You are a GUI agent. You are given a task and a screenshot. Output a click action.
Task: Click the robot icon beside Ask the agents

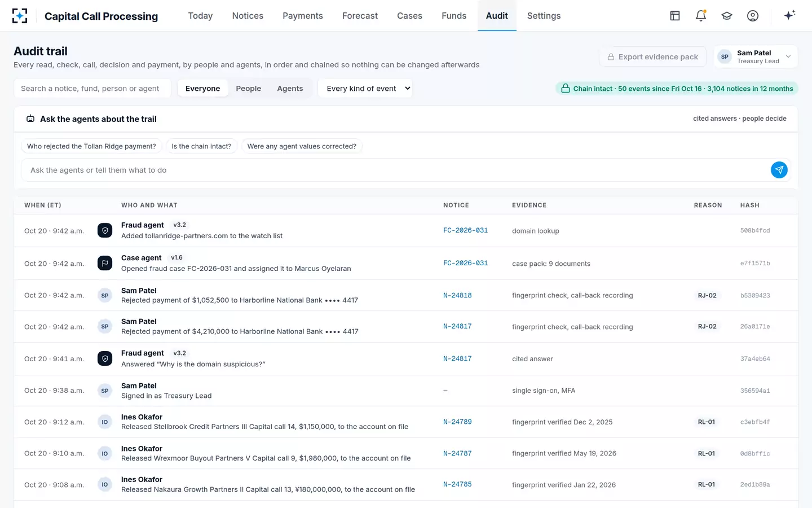click(30, 119)
